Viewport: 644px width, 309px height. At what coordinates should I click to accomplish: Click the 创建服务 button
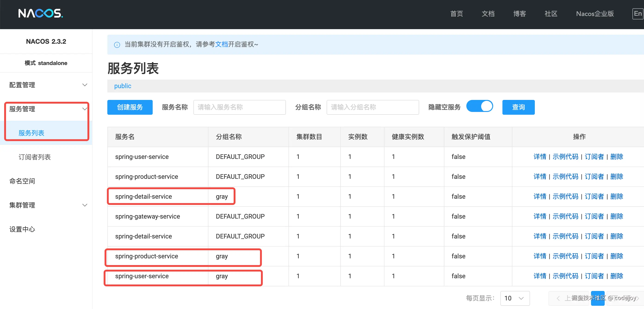point(130,107)
